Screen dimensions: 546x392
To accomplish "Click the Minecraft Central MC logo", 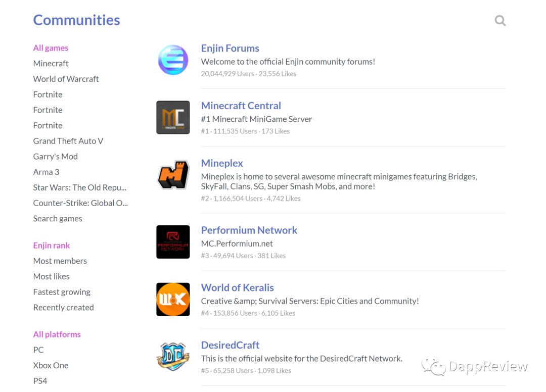I will pos(173,118).
